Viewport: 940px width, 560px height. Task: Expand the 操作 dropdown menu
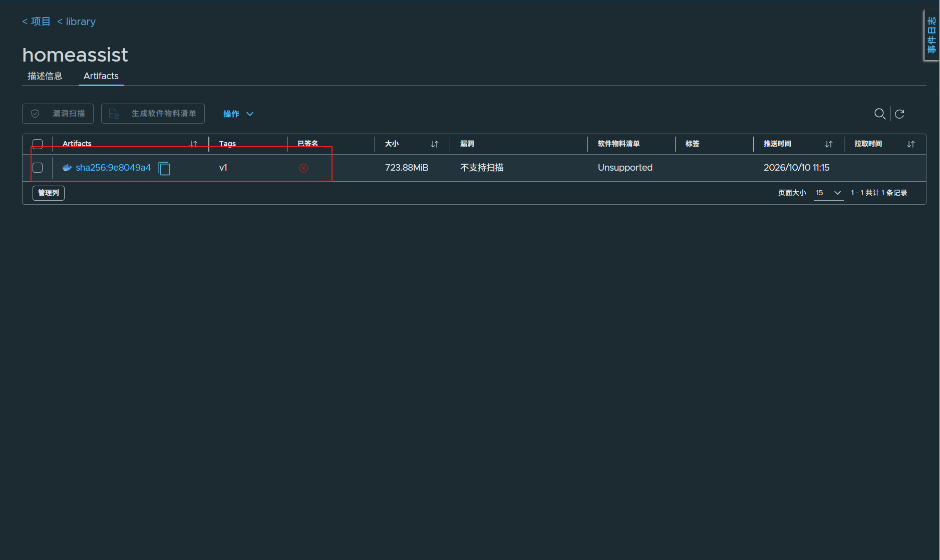238,114
